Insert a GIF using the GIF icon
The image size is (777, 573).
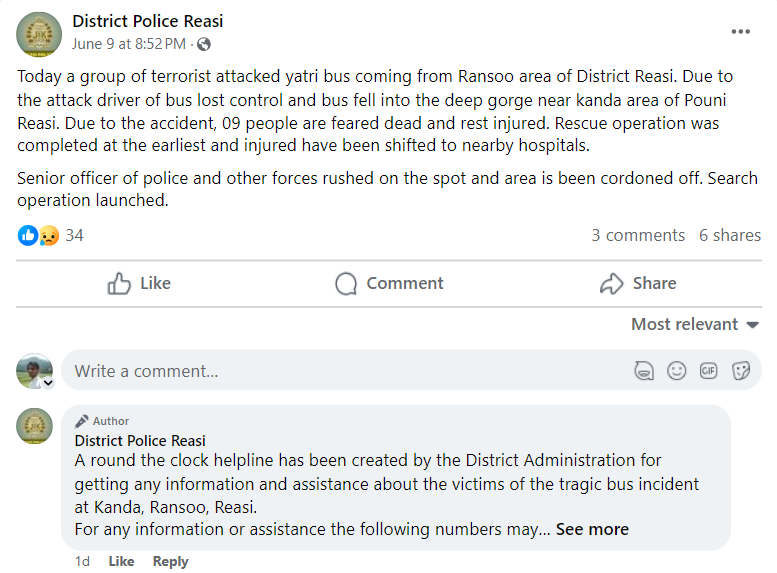709,371
